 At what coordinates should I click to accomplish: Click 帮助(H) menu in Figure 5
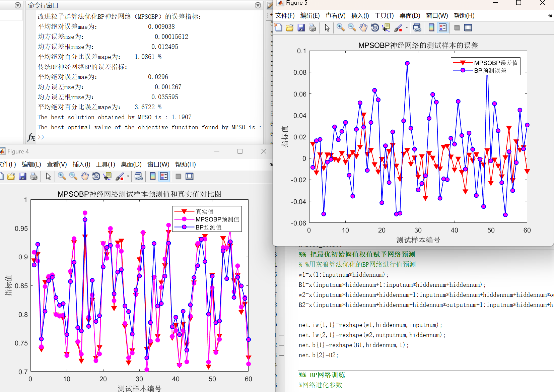point(464,16)
